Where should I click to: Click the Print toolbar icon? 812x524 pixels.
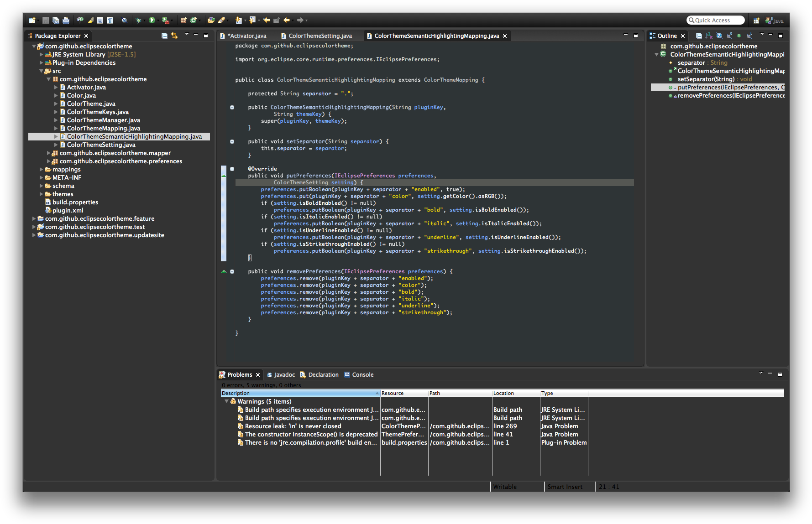tap(66, 20)
